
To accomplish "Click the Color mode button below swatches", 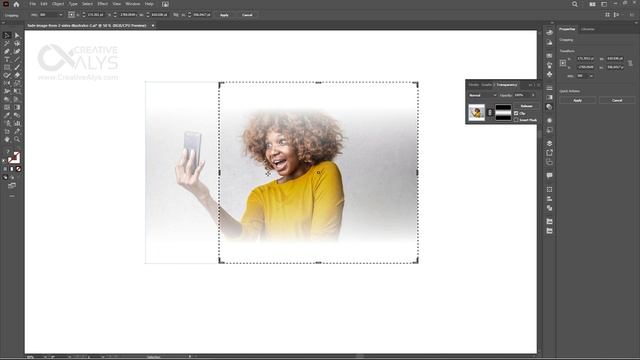I will (5, 169).
